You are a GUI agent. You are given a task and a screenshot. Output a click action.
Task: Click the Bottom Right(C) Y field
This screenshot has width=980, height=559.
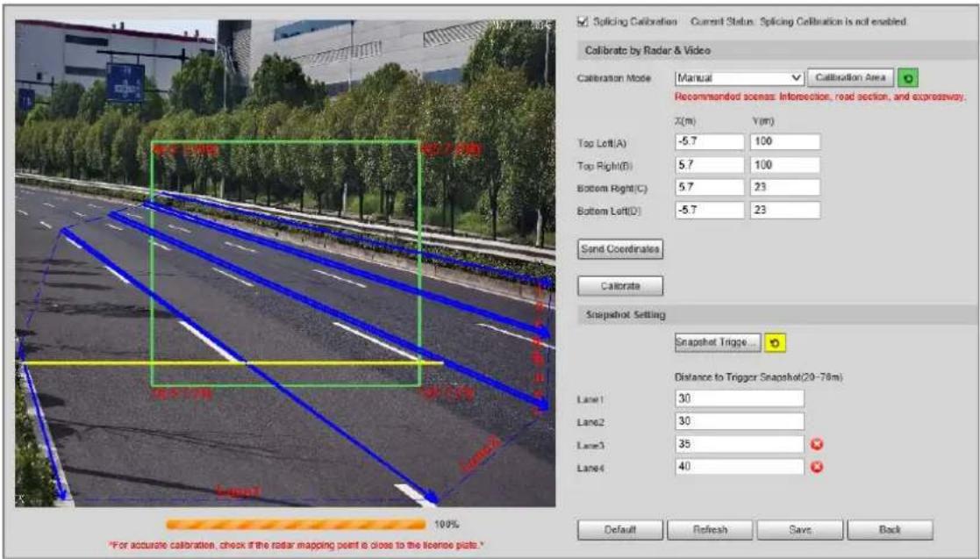785,187
